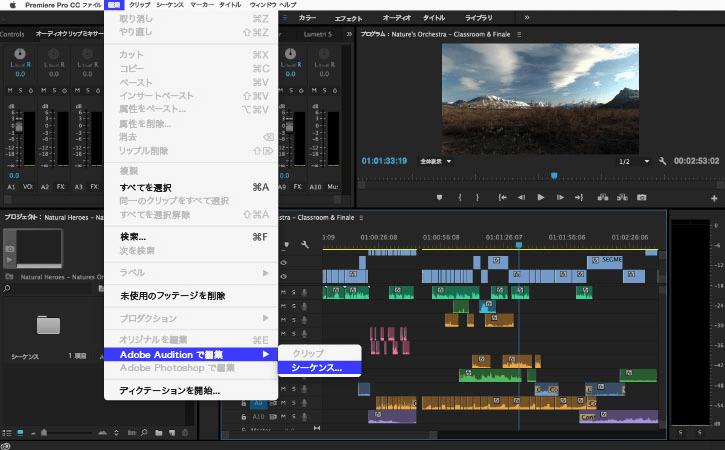Open the Program panel menu icon

point(519,34)
